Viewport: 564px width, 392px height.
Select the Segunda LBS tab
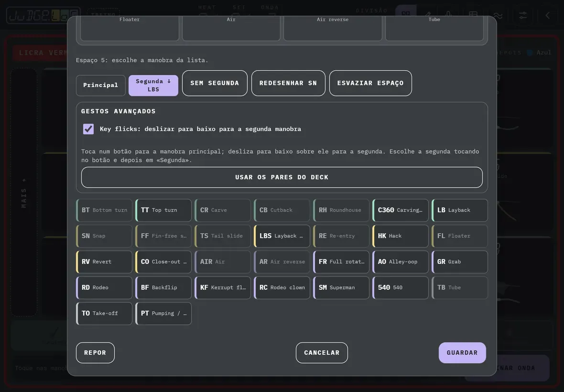pos(153,85)
